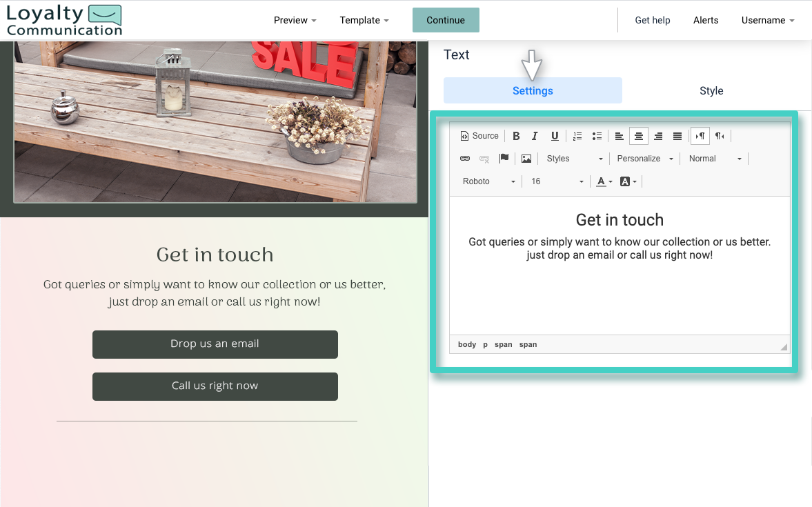
Task: Toggle bold formatting
Action: [516, 136]
